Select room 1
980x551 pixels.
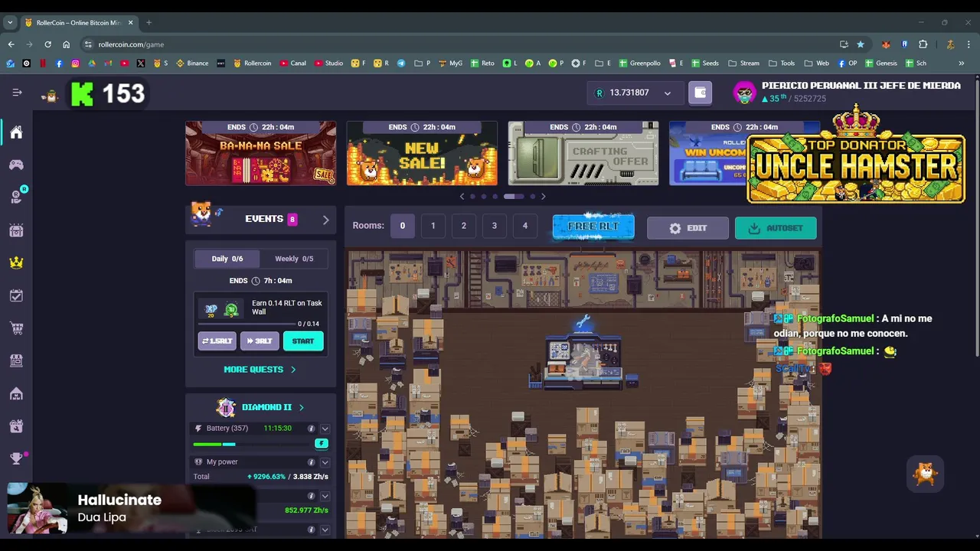point(433,226)
